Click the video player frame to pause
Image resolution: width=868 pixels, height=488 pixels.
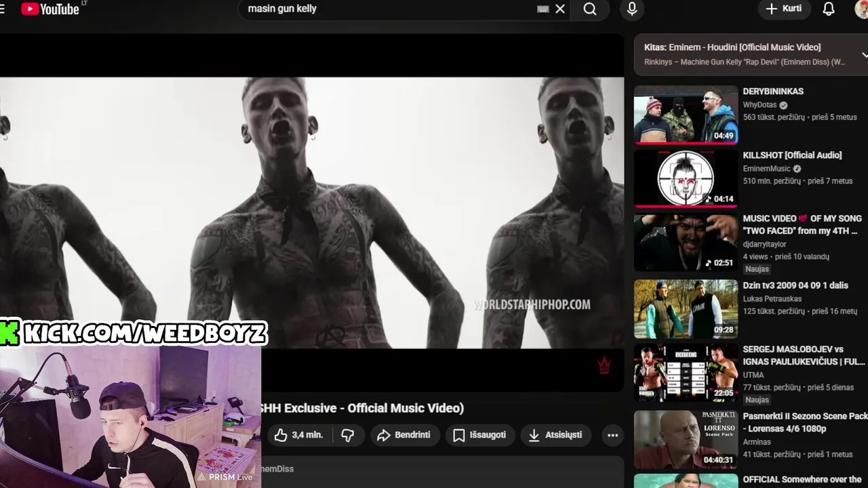coord(312,212)
